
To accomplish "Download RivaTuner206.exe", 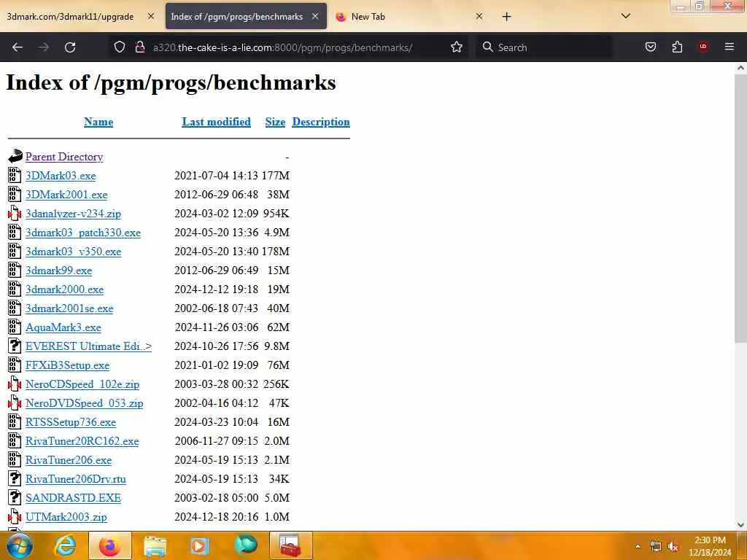I will tap(69, 460).
